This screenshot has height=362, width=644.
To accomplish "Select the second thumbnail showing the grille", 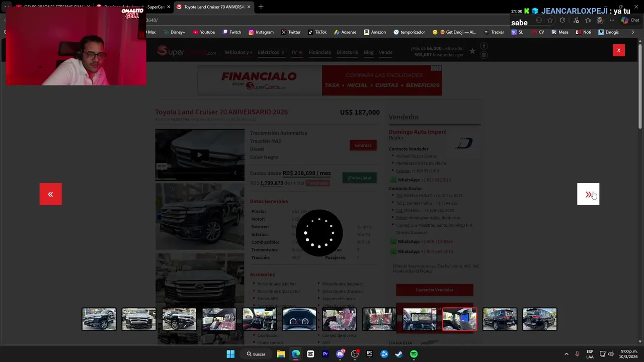I will 139,319.
